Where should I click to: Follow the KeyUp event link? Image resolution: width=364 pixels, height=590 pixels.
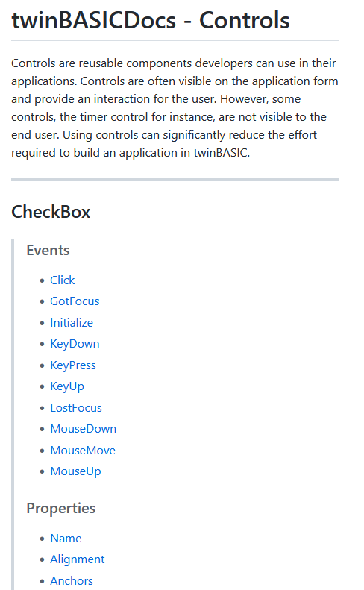coord(67,386)
